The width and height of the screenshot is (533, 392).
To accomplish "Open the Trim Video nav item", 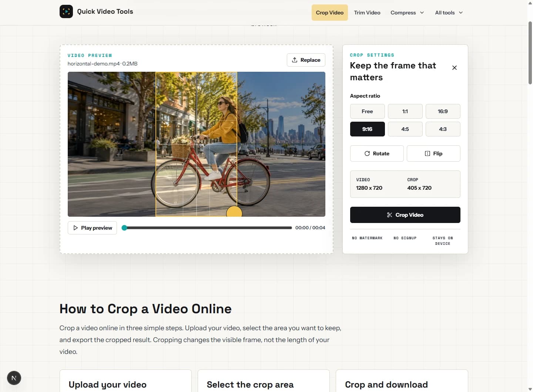I will (x=367, y=13).
